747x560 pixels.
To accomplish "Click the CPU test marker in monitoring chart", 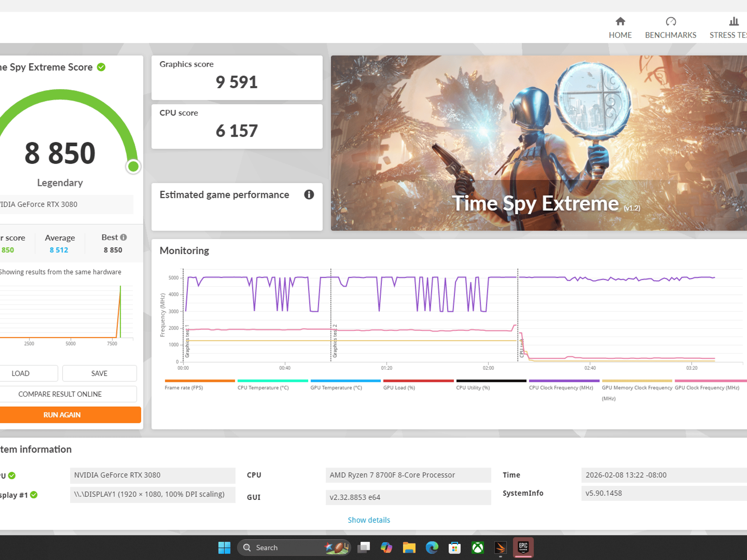I will [522, 348].
